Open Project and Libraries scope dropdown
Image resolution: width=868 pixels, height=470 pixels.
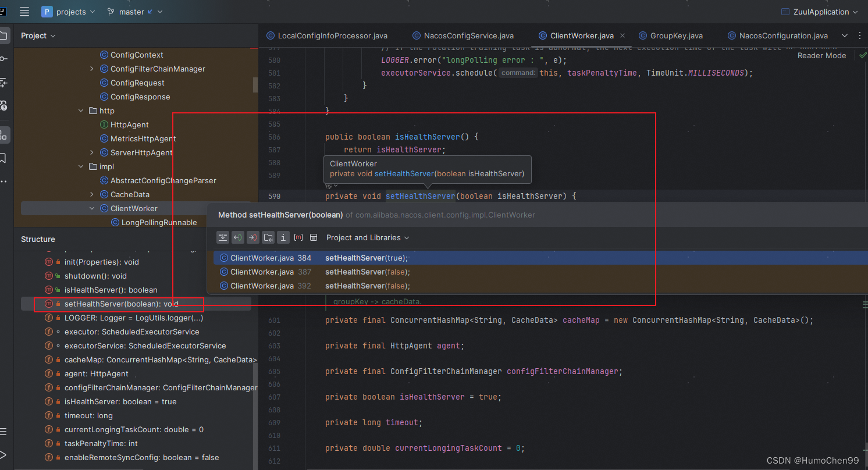(x=368, y=237)
